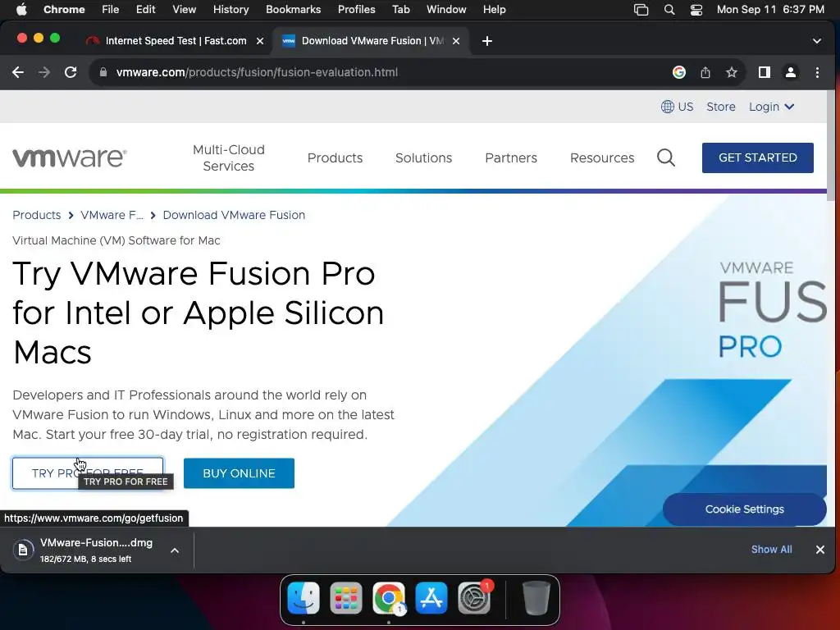Image resolution: width=840 pixels, height=630 pixels.
Task: Open App Store from the Dock
Action: [x=431, y=598]
